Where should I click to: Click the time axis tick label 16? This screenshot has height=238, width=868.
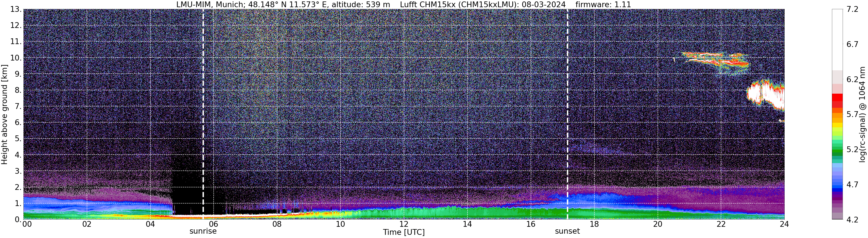click(531, 224)
